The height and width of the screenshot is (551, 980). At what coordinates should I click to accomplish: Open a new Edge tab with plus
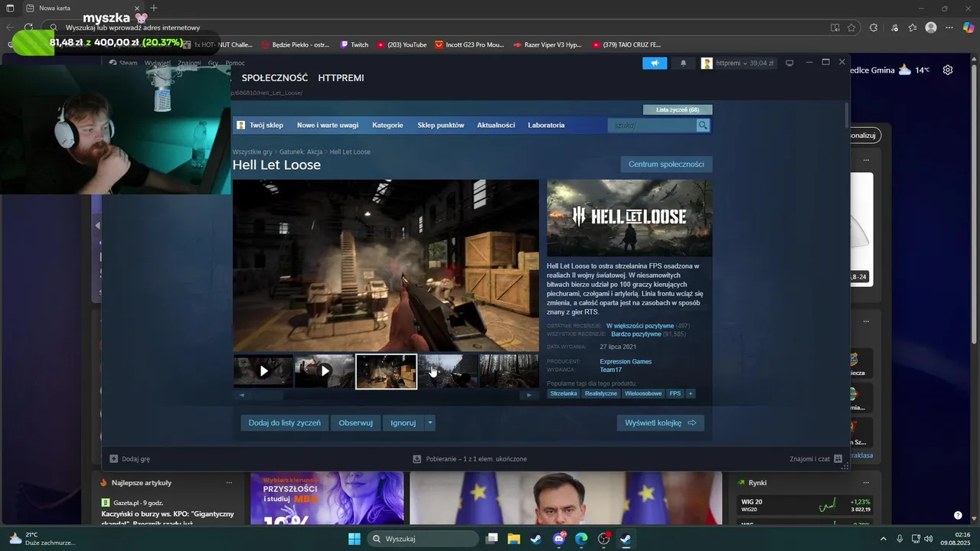pyautogui.click(x=154, y=8)
